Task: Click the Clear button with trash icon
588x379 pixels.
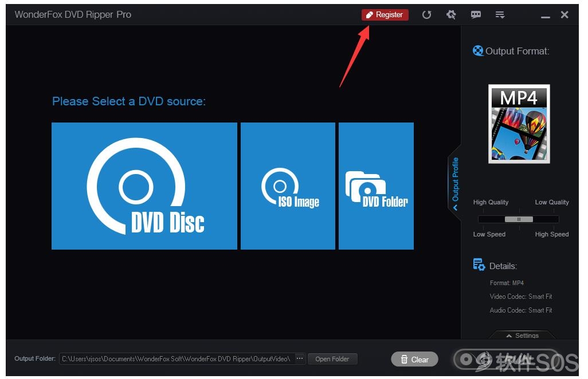Action: [x=414, y=360]
